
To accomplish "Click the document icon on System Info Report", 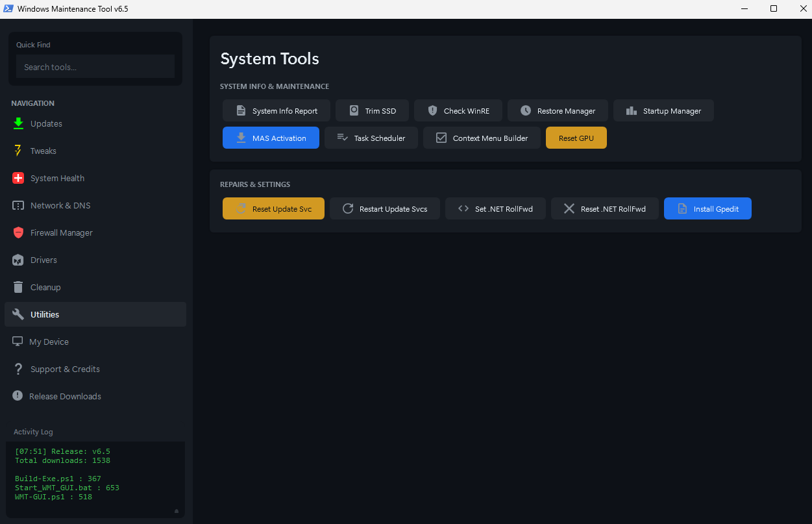I will point(241,110).
